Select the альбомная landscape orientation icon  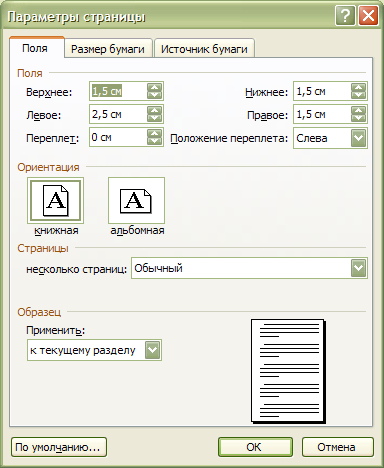(136, 200)
